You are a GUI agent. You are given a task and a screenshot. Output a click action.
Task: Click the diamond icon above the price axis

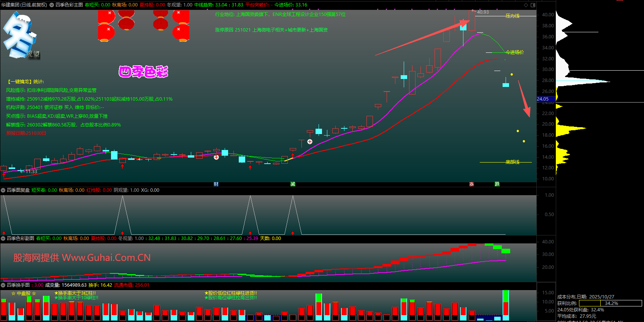tap(526, 5)
